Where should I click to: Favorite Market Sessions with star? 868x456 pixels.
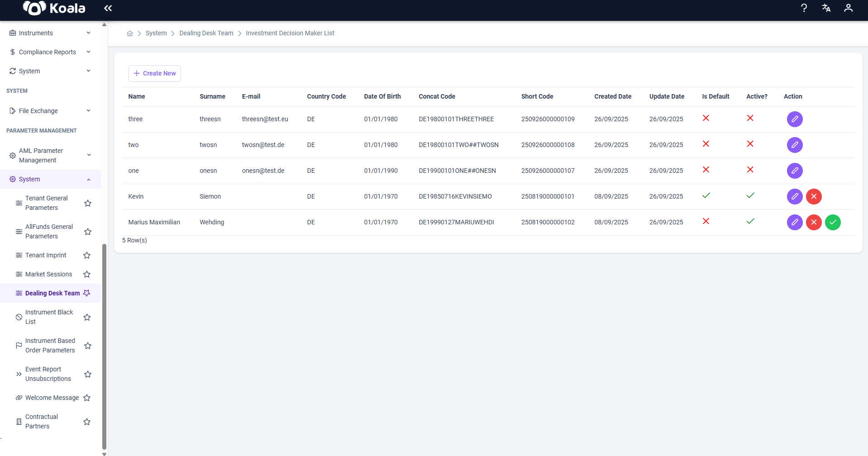coord(87,275)
